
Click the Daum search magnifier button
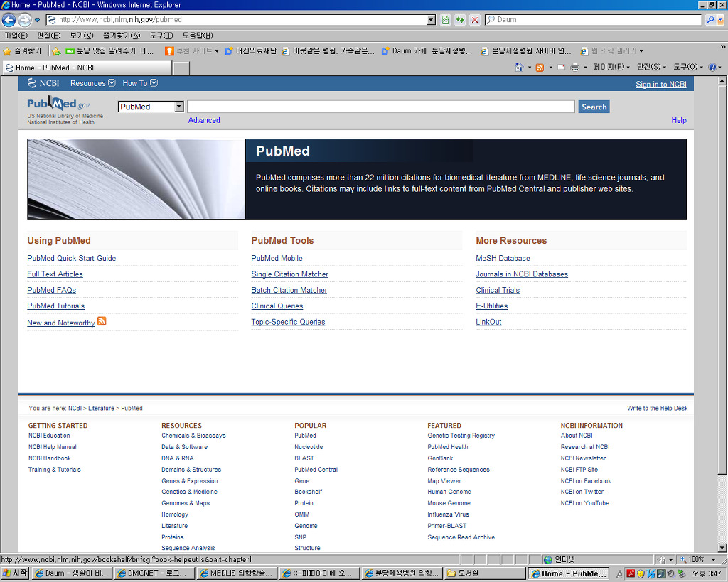pos(710,19)
